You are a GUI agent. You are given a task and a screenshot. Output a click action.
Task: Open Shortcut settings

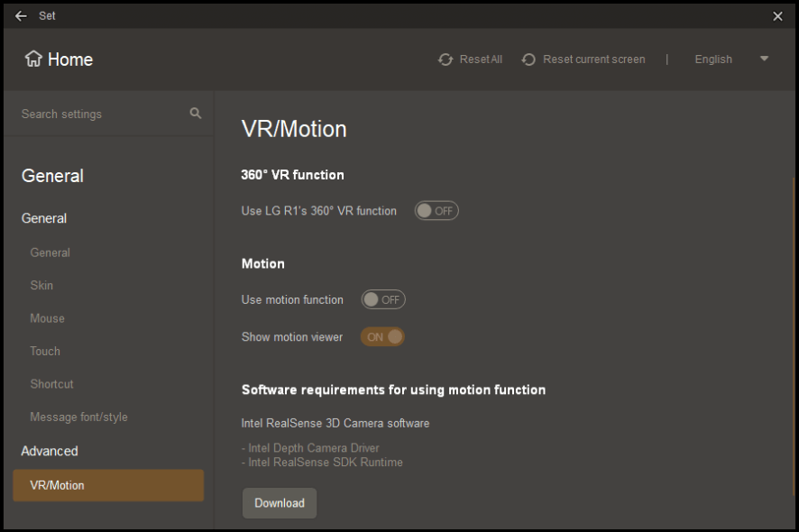(51, 384)
